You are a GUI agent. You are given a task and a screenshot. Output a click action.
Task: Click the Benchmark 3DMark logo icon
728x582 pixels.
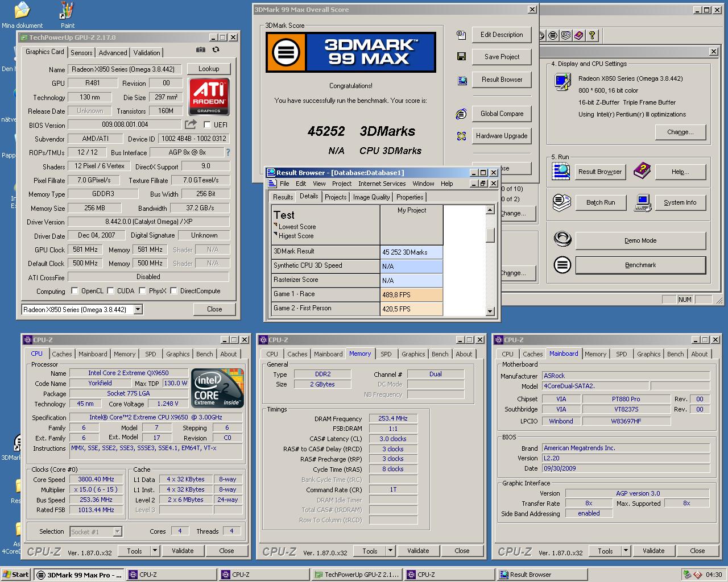(562, 265)
